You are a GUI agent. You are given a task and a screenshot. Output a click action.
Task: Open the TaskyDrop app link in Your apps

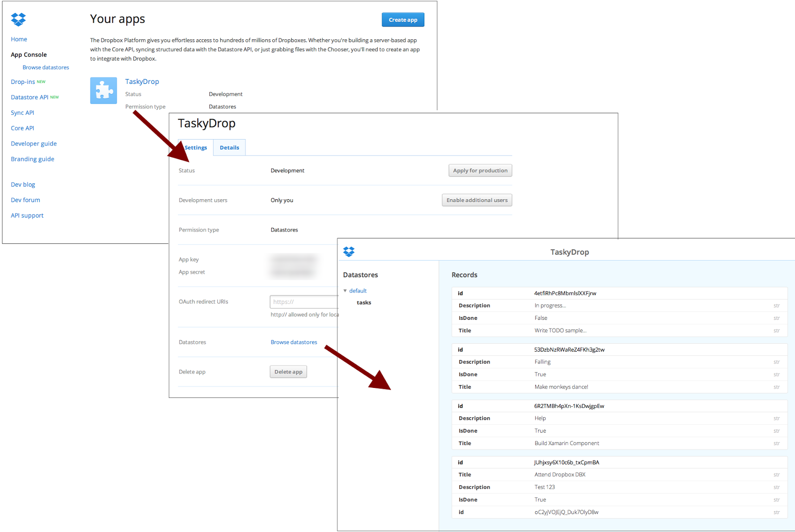pos(142,81)
